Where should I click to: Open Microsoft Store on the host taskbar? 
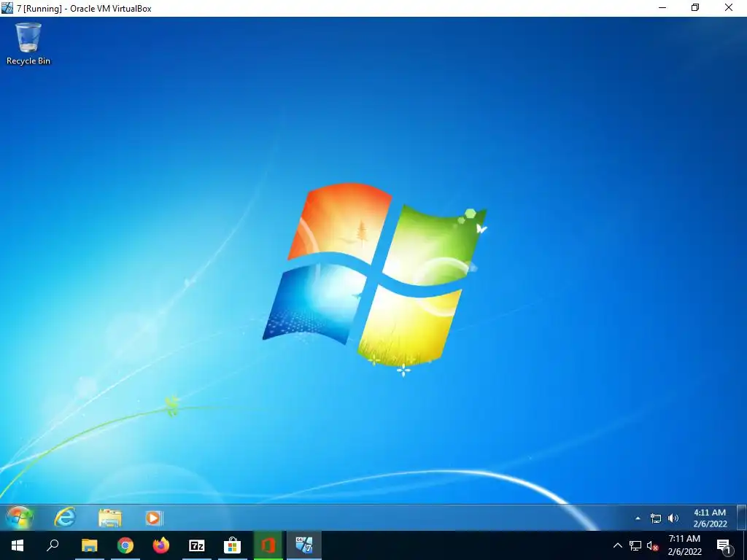point(233,545)
